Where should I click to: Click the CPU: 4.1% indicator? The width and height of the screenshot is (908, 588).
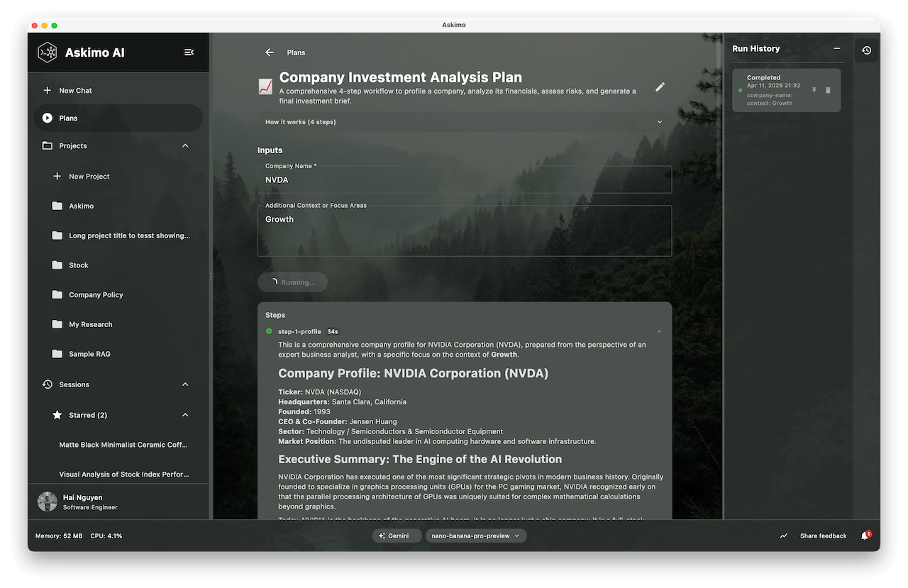coord(106,536)
